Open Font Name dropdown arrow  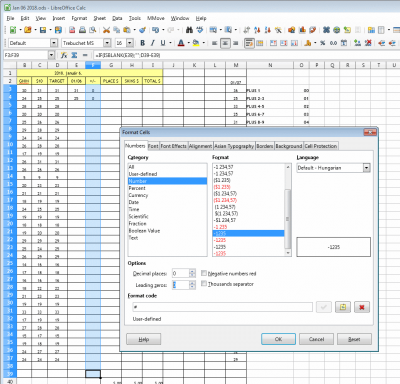pyautogui.click(x=107, y=43)
